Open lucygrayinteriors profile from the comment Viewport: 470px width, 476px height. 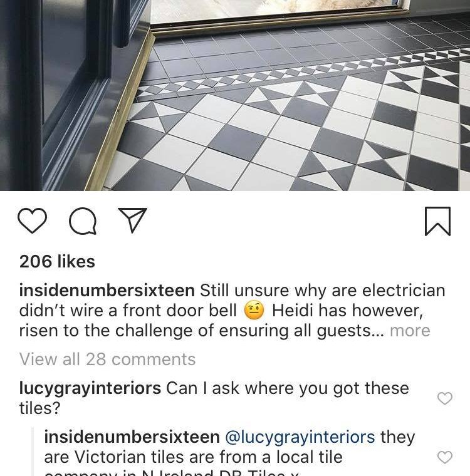(x=90, y=388)
